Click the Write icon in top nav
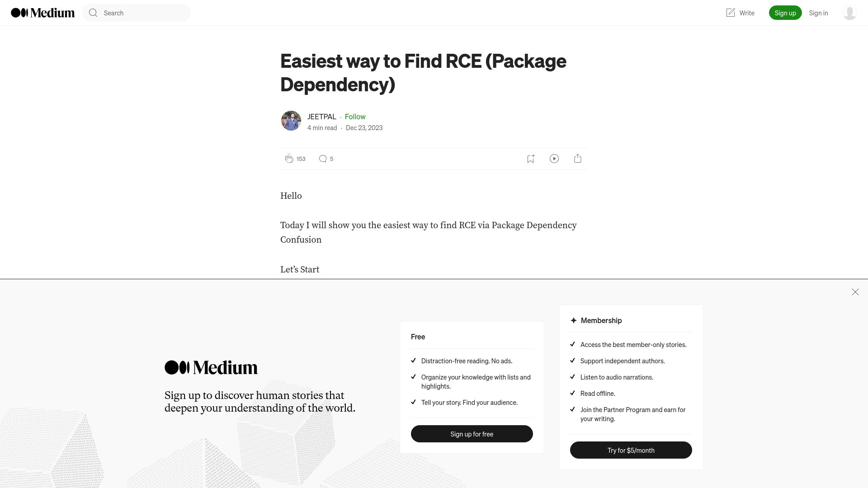This screenshot has width=868, height=488. click(730, 13)
